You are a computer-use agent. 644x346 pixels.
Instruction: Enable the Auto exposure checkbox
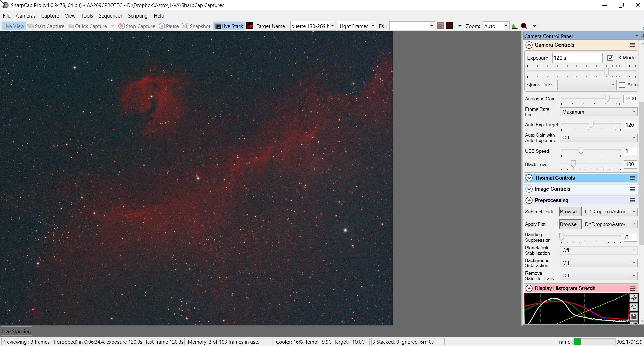[622, 85]
